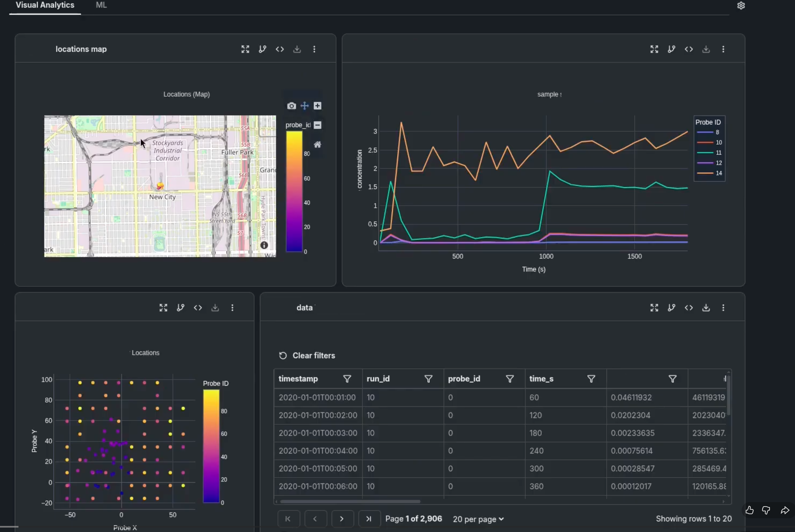Select the pan tool on map toolbar
Viewport: 795px width, 532px height.
click(305, 106)
